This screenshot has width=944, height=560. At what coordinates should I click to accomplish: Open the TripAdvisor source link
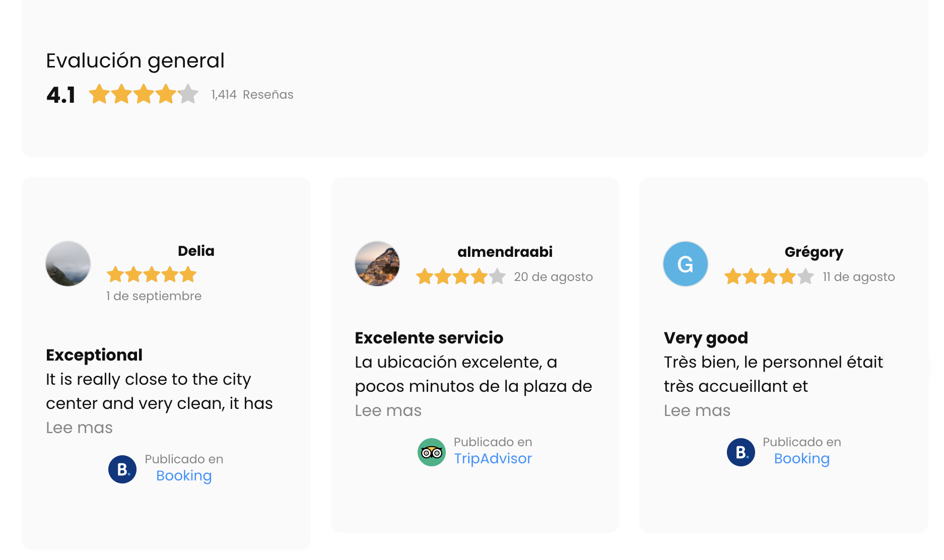[x=493, y=458]
